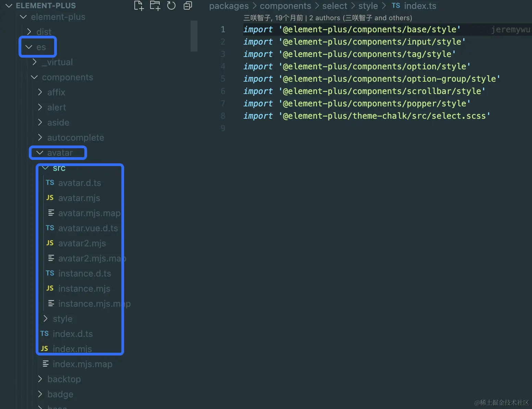Click the option-group/style import path
Image resolution: width=532 pixels, height=409 pixels.
389,79
